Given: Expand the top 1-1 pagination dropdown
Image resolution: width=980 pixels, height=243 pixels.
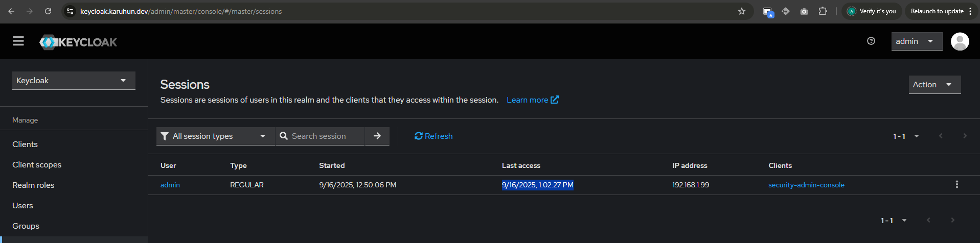Looking at the screenshot, I should coord(906,136).
